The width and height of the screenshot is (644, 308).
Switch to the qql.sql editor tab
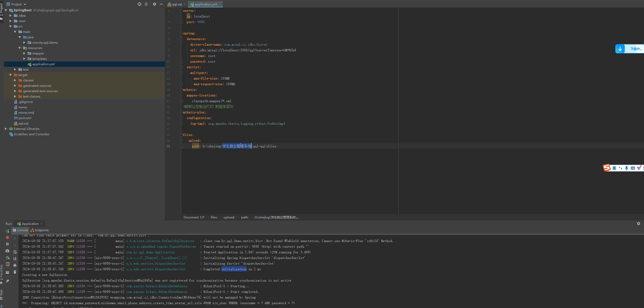(x=176, y=4)
